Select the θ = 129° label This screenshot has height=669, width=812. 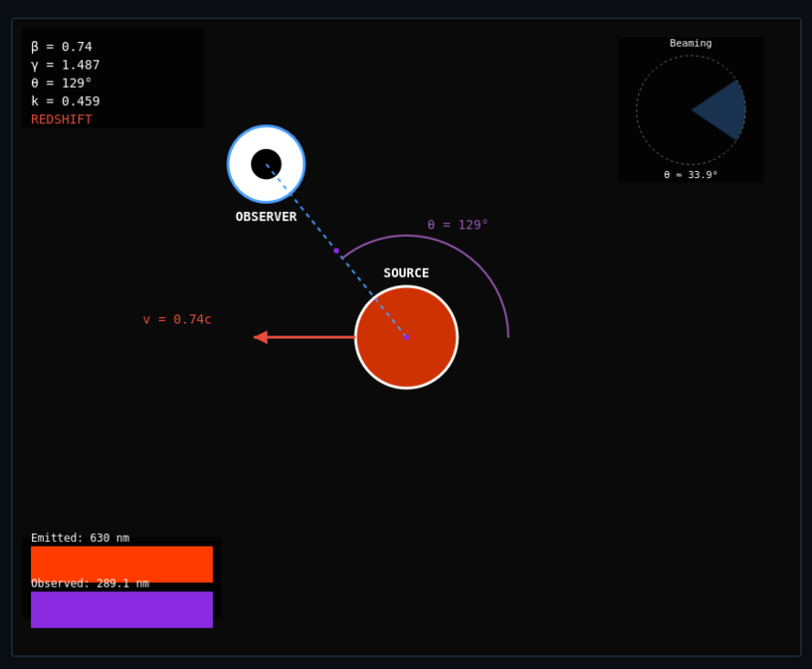pos(457,224)
